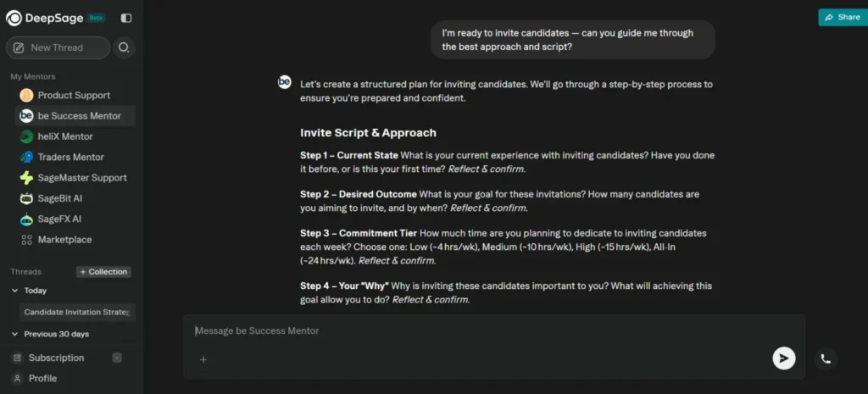Screen dimensions: 868x394
Task: Expand the Previous 30 days section
Action: 14,334
